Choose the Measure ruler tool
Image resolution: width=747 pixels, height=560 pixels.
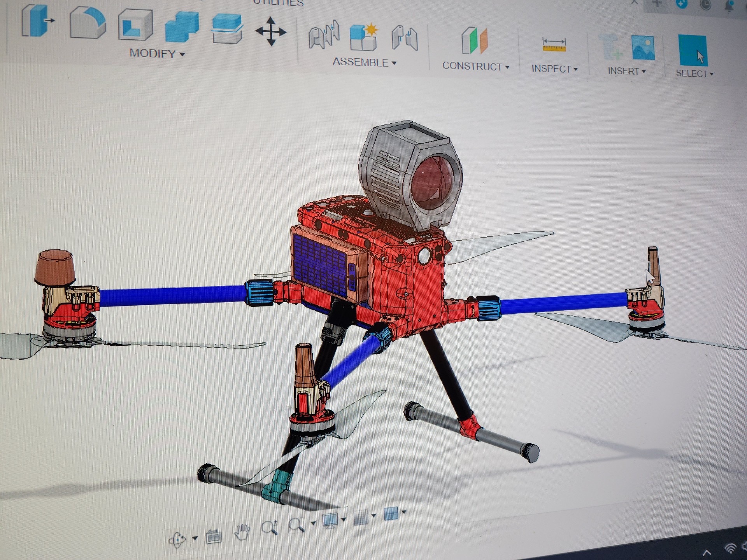(x=554, y=45)
